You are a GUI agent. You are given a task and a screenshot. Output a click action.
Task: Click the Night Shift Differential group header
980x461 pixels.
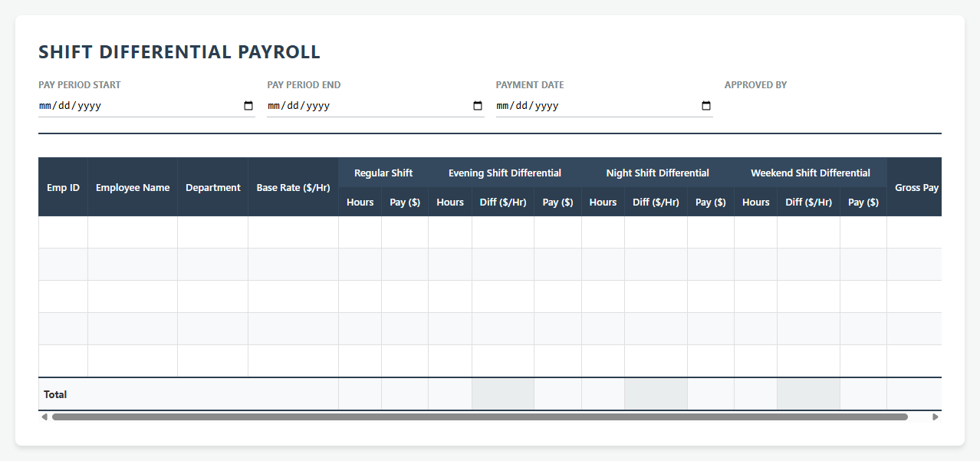coord(658,173)
